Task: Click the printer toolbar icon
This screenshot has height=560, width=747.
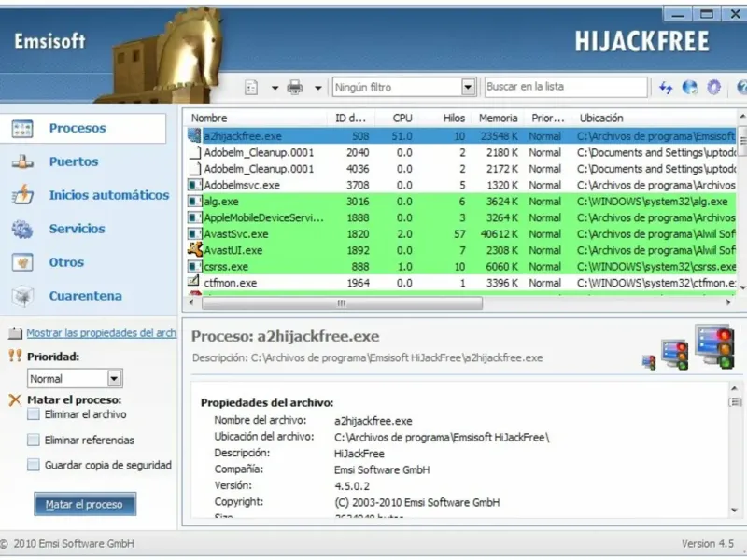Action: click(295, 88)
